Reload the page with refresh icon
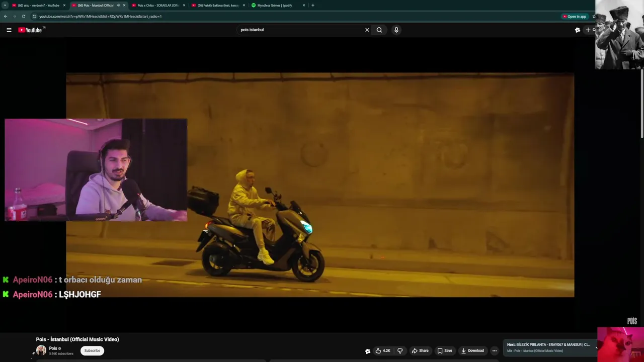The height and width of the screenshot is (362, 644). (x=23, y=16)
